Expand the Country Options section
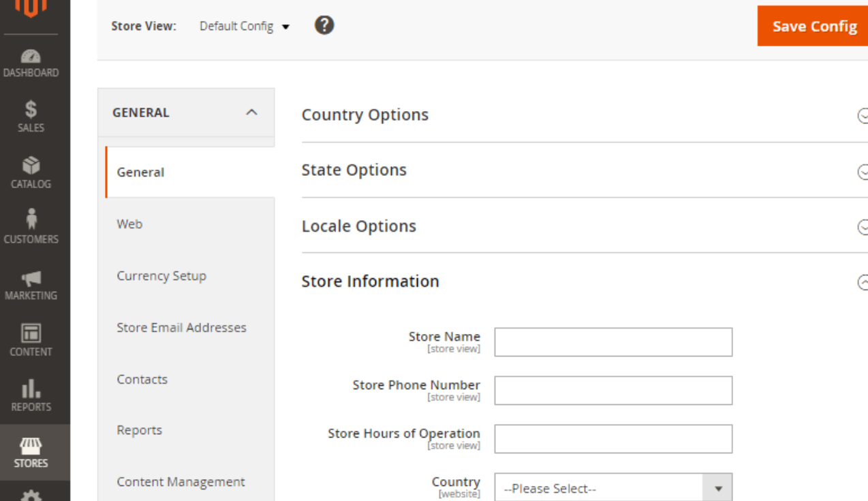The width and height of the screenshot is (868, 501). click(x=863, y=115)
